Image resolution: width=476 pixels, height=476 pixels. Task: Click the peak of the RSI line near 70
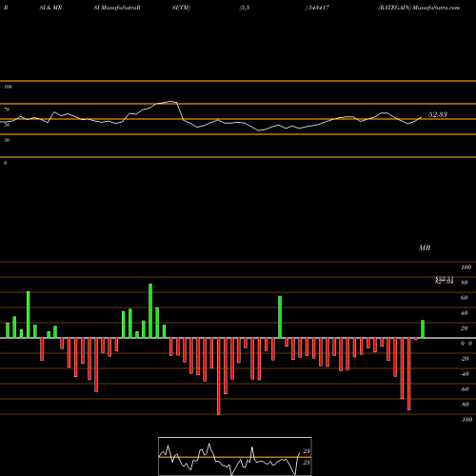(x=171, y=102)
